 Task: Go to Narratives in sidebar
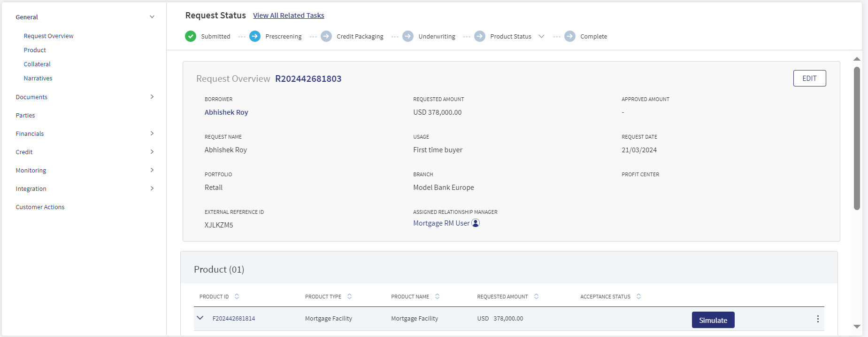pyautogui.click(x=38, y=78)
